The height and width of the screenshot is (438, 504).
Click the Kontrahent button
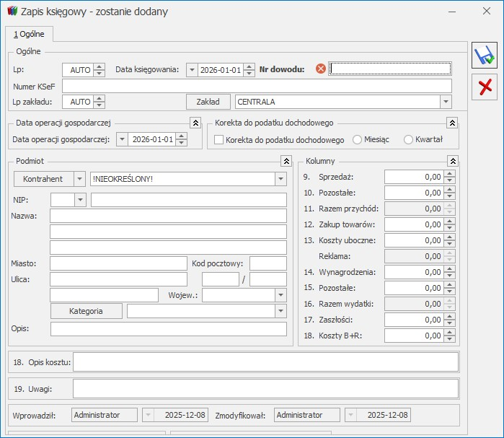point(43,179)
